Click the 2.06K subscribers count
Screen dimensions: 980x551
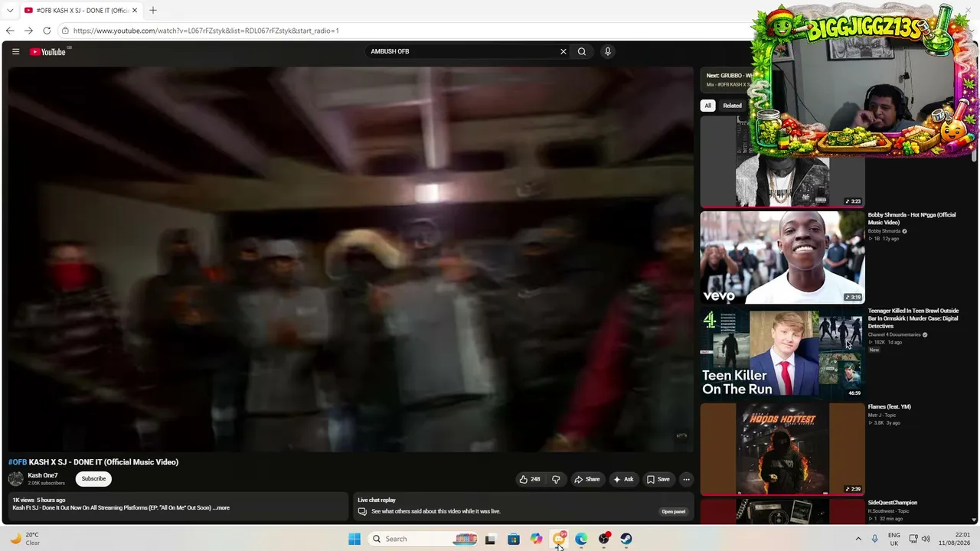46,484
